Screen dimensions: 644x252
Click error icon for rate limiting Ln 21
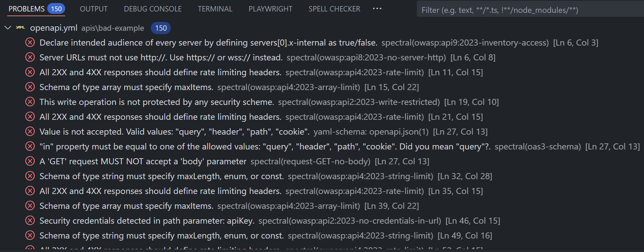(30, 117)
